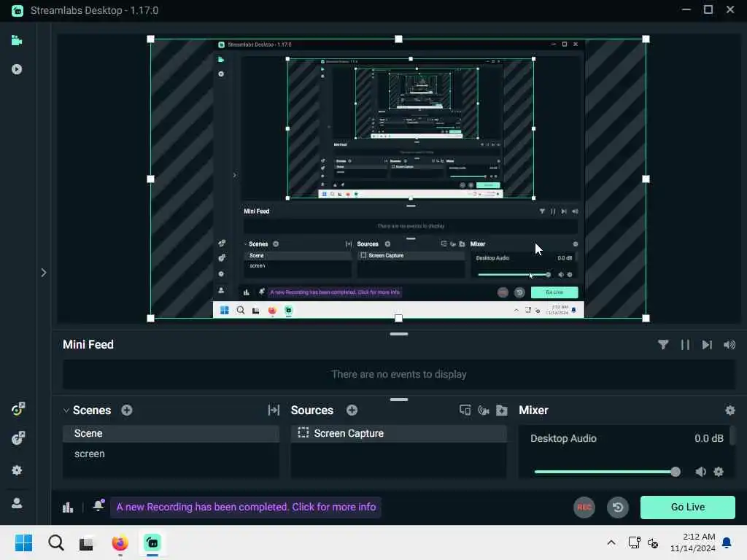
Task: Click the muted volume tray icon
Action: 653,542
